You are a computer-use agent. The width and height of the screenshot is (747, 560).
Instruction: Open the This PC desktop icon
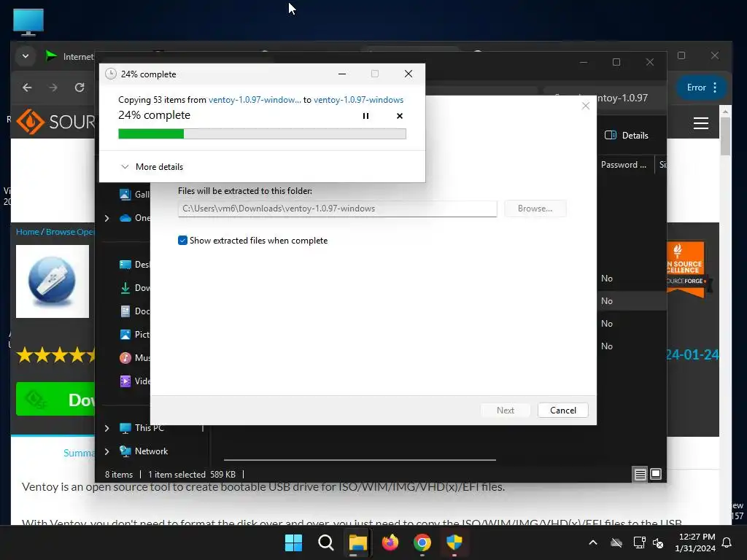28,22
